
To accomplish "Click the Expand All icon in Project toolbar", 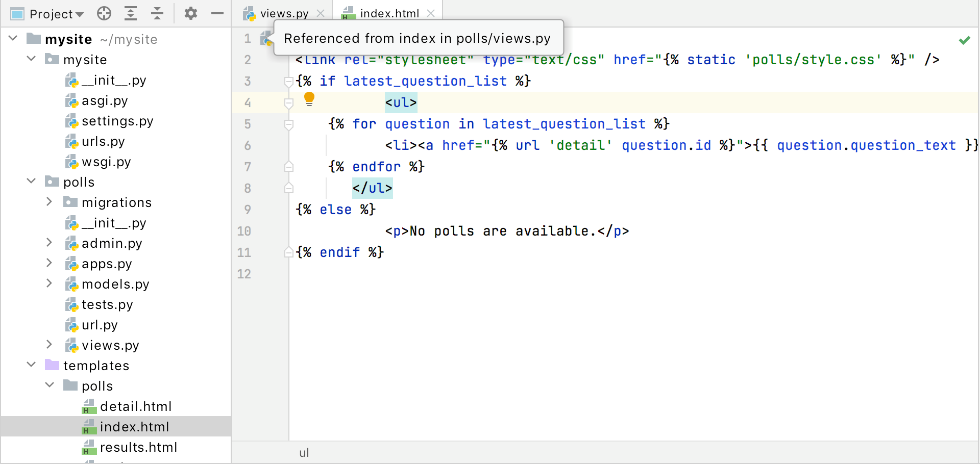I will point(131,13).
